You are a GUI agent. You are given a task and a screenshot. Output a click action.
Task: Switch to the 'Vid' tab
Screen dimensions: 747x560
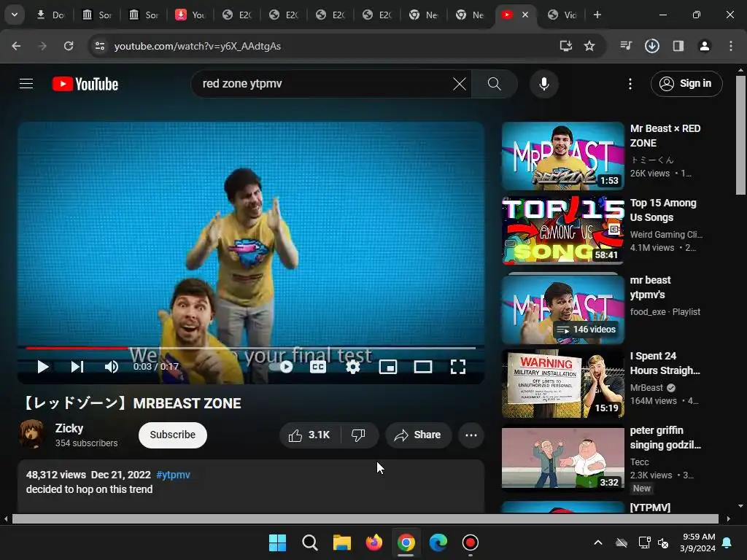tap(564, 15)
